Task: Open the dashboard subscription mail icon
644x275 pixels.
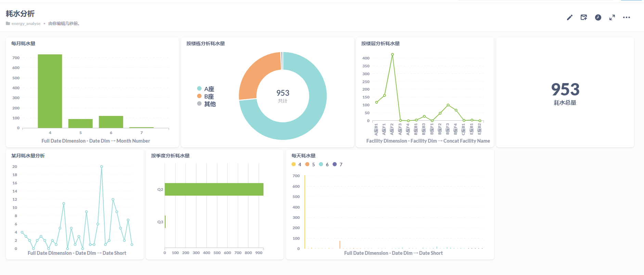Action: pos(584,17)
